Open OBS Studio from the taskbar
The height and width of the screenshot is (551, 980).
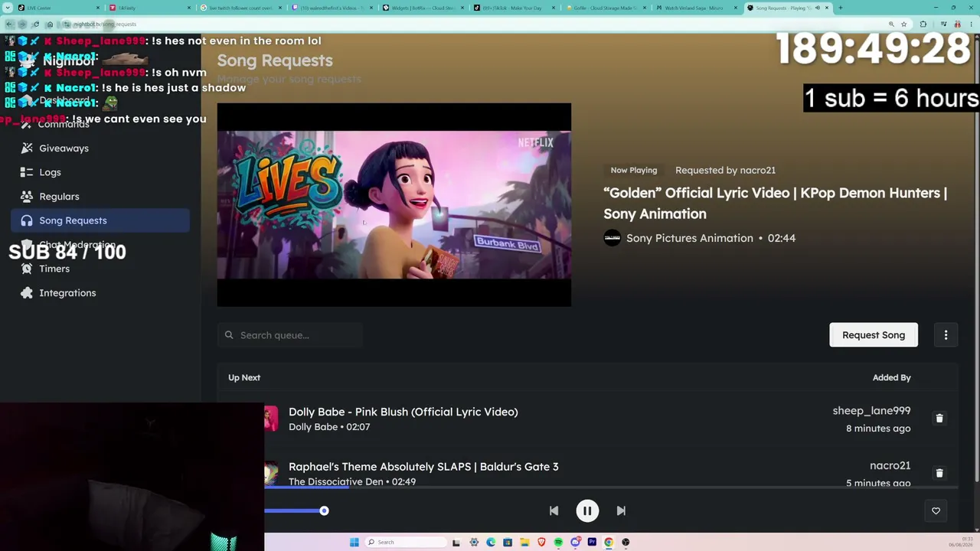tap(626, 542)
